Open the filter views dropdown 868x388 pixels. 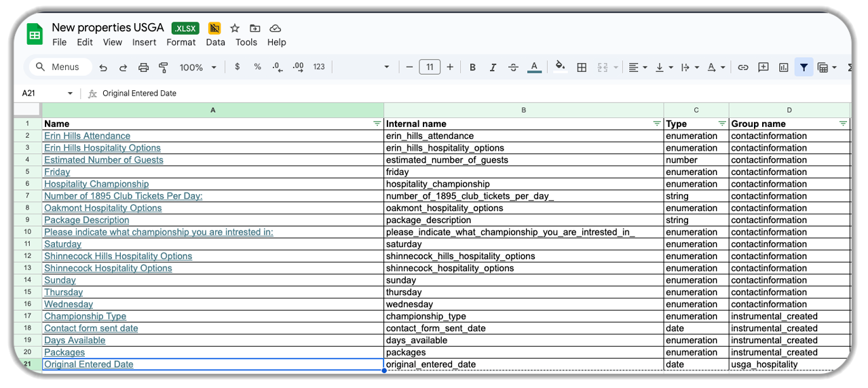[x=827, y=67]
